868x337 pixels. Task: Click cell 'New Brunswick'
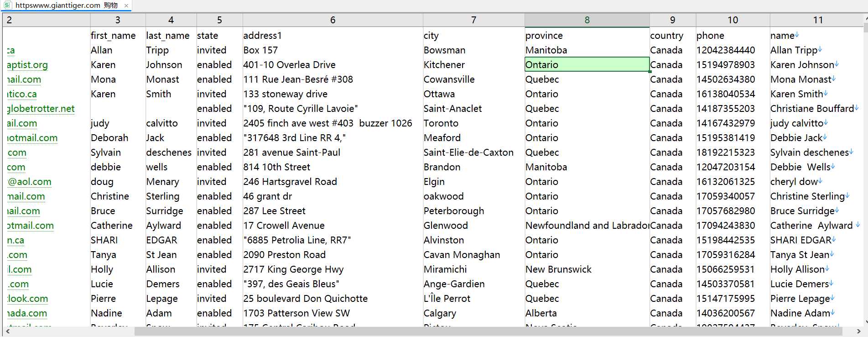[587, 269]
